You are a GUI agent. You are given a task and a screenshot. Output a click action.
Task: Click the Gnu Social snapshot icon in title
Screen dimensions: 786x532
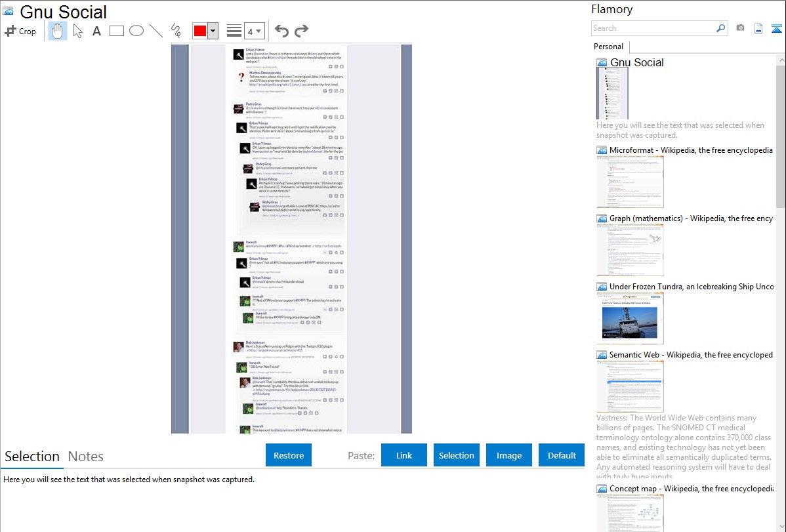(x=8, y=11)
